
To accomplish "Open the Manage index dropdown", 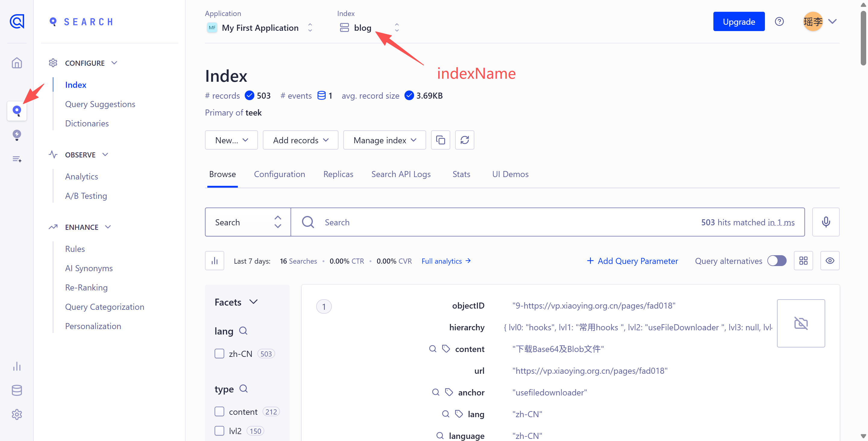I will tap(385, 140).
